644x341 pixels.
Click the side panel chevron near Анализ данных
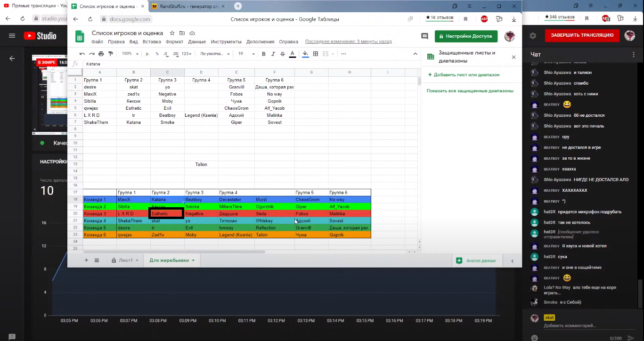(x=513, y=260)
